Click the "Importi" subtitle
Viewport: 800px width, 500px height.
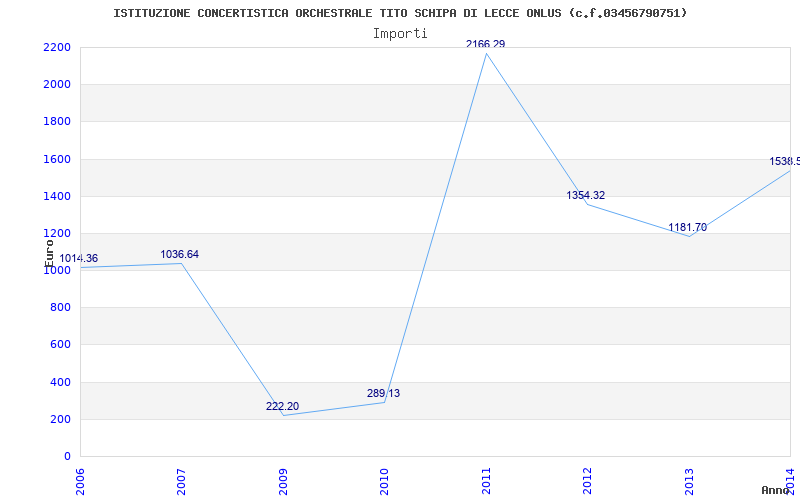(x=400, y=34)
